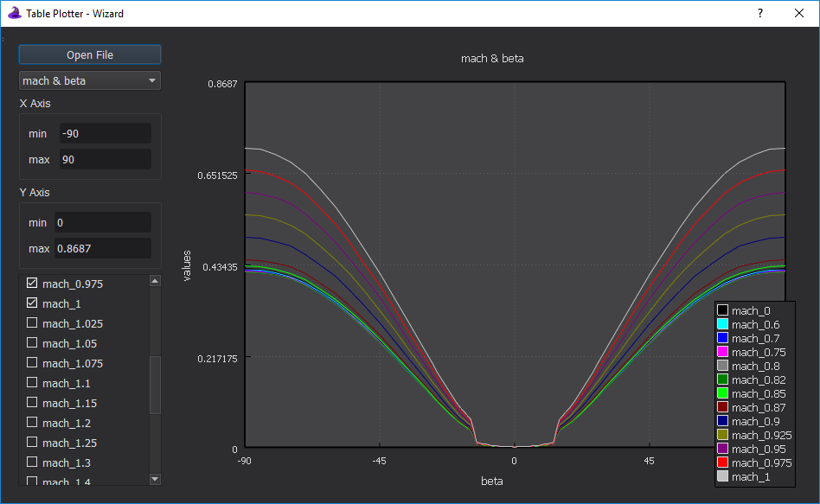Click the mach_0.8 gray legend swatch
Viewport: 820px width, 504px height.
(722, 366)
